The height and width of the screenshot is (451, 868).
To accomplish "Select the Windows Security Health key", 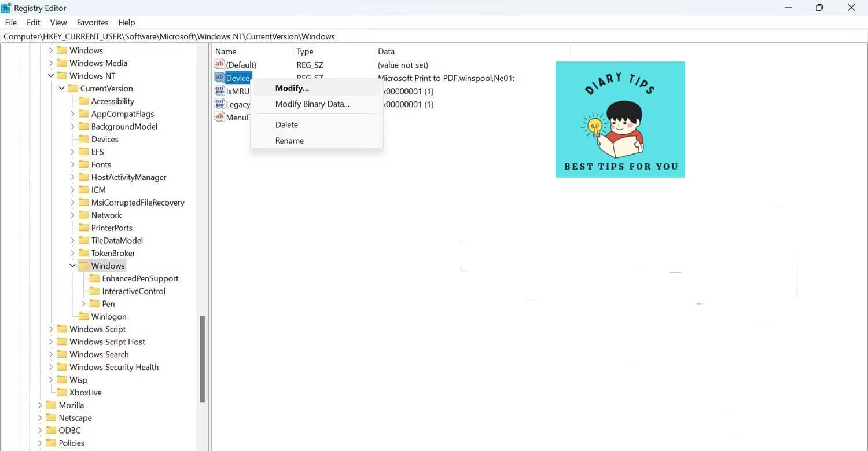I will click(114, 367).
